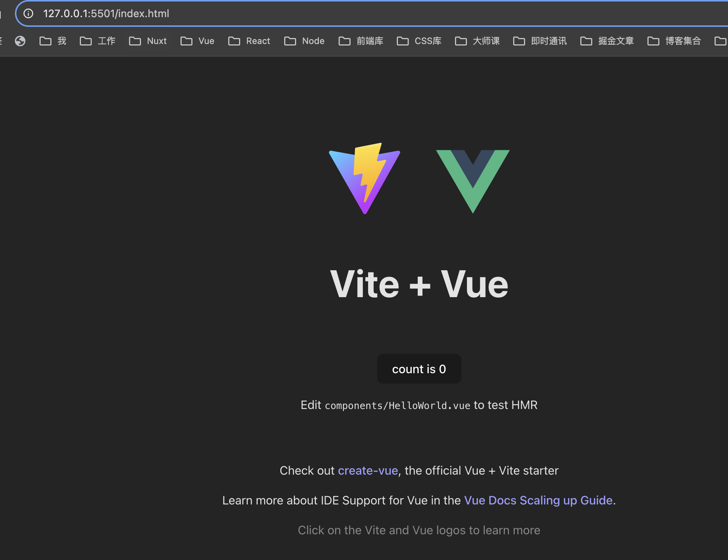Screen dimensions: 728x560
Task: Open the create-vue link
Action: pos(368,471)
